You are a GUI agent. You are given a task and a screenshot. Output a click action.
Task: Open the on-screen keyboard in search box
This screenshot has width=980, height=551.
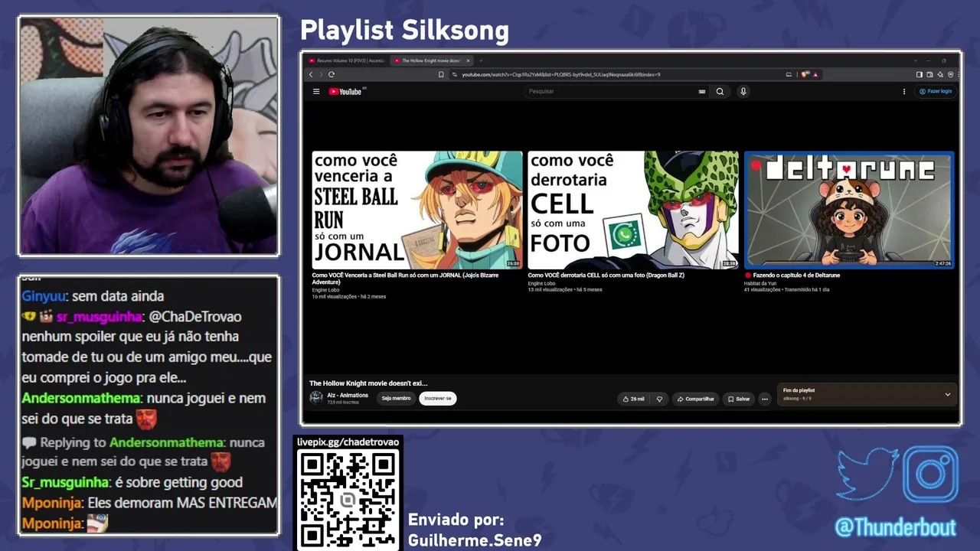[702, 91]
